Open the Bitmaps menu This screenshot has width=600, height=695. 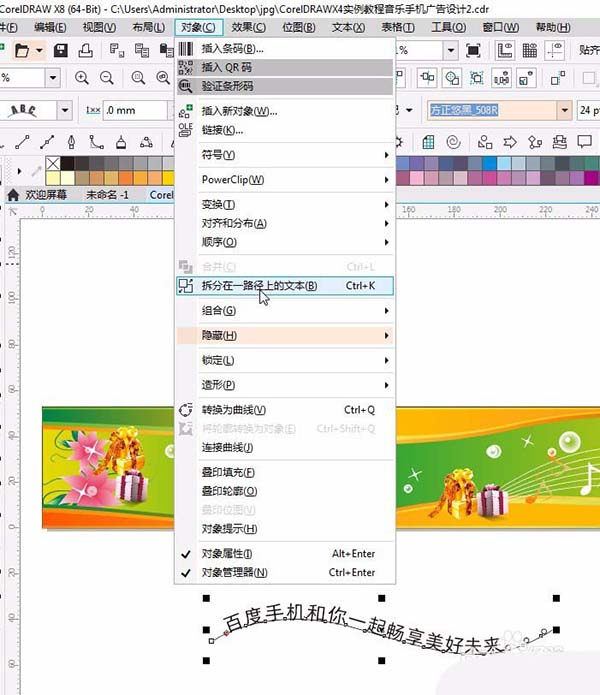coord(299,27)
